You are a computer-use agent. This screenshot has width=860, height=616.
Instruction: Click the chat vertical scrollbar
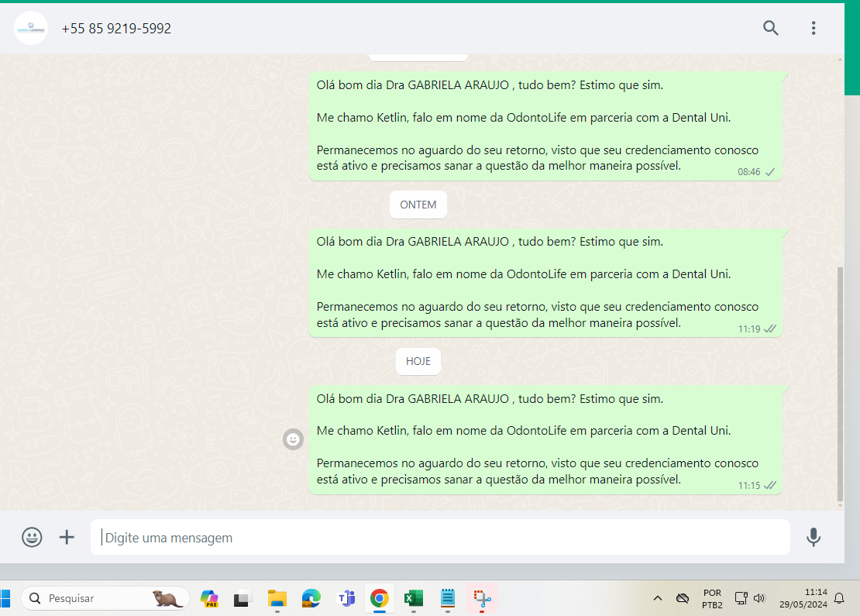(841, 384)
